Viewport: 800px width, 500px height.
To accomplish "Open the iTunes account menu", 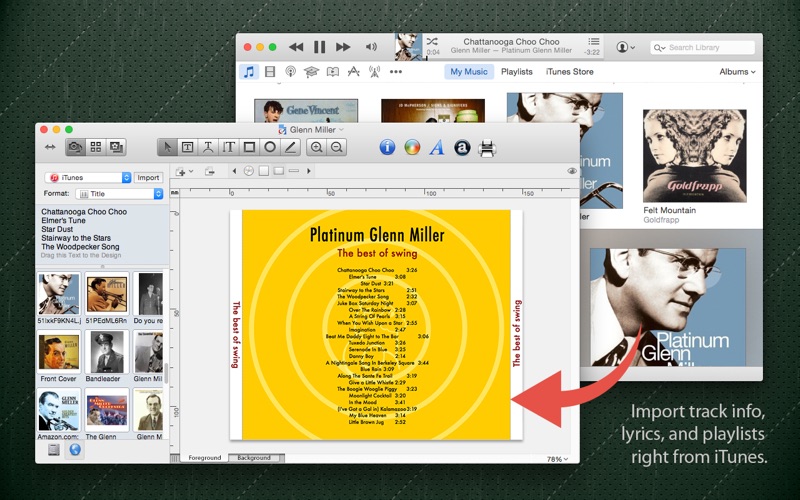I will (x=626, y=47).
